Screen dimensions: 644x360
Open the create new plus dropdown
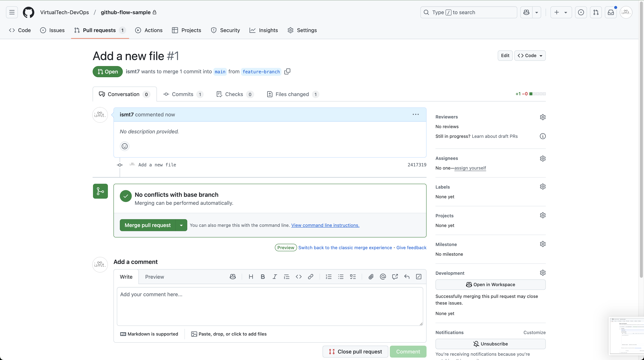(561, 12)
